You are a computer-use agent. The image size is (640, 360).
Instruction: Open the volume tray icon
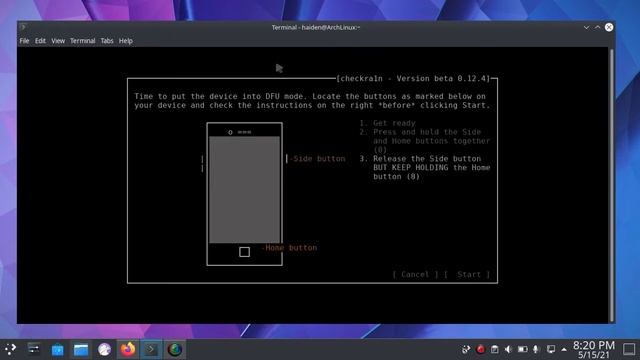508,349
